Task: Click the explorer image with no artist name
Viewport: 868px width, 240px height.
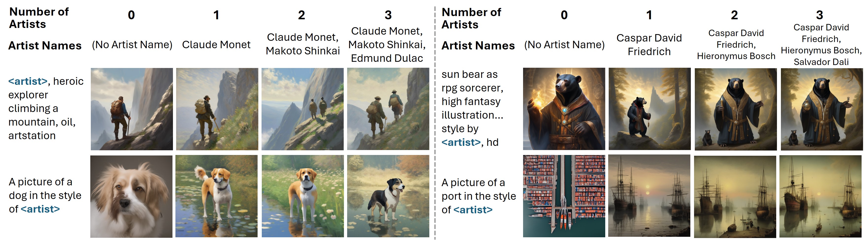Action: 132,109
